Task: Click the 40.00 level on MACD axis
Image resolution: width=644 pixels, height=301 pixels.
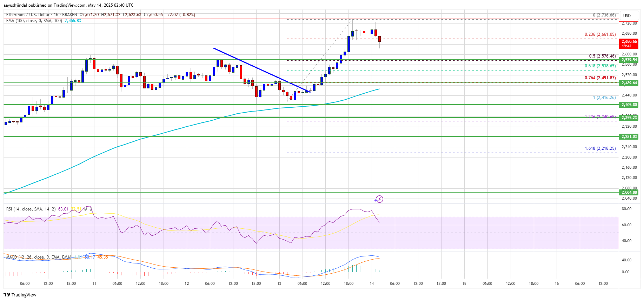Action: [626, 260]
